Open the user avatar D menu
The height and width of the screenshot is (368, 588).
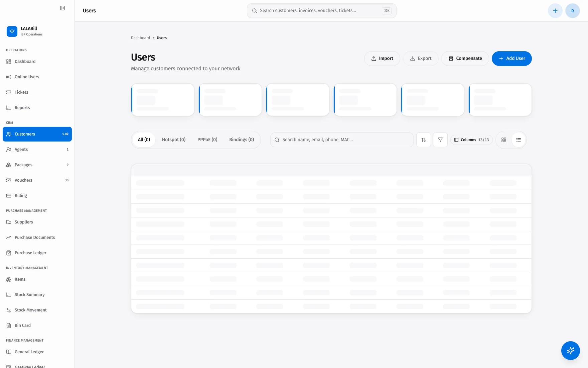point(573,11)
